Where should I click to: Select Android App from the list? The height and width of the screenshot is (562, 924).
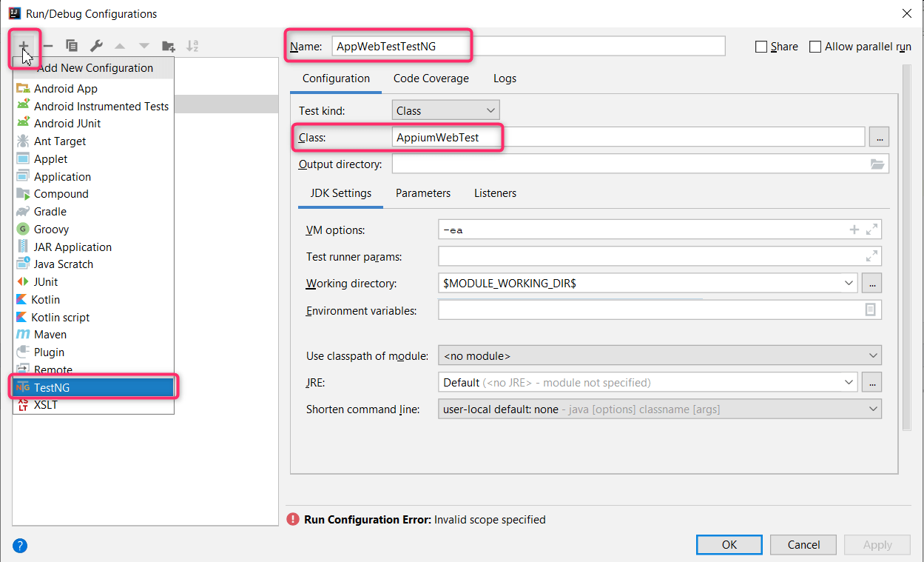pos(93,88)
